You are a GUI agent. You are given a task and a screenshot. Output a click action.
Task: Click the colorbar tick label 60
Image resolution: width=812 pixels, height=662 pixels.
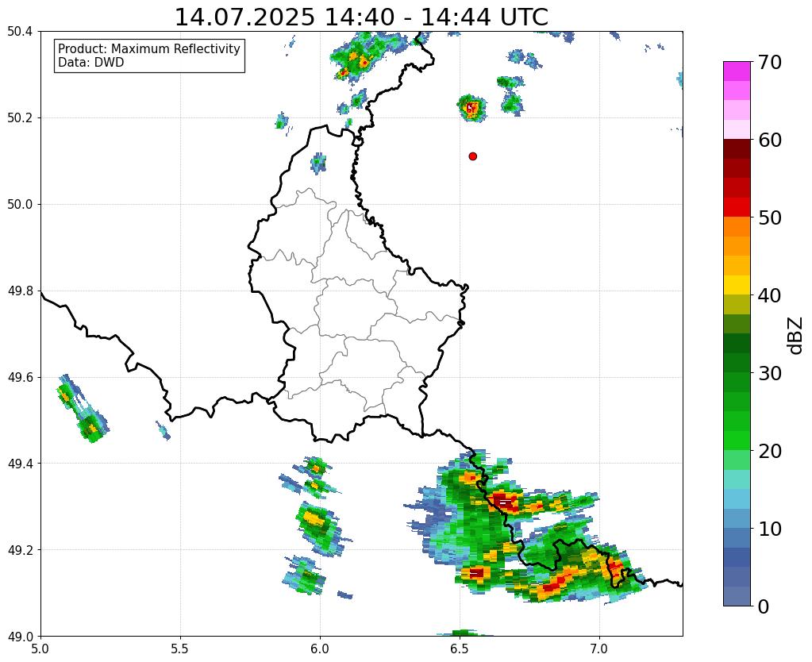pos(769,140)
